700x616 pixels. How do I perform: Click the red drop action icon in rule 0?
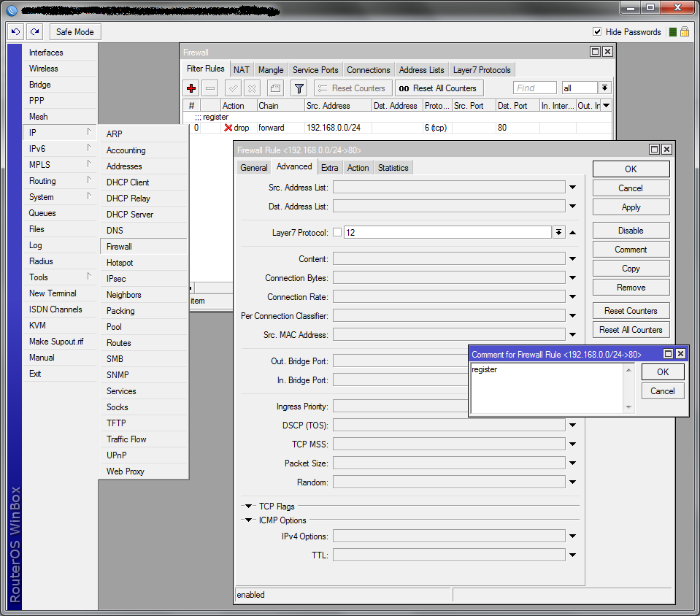coord(228,128)
